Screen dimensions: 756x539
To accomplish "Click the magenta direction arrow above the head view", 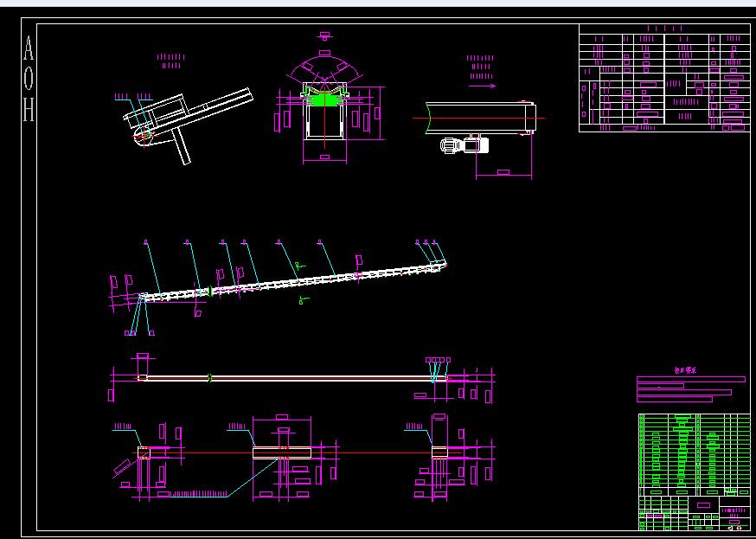I will (482, 87).
